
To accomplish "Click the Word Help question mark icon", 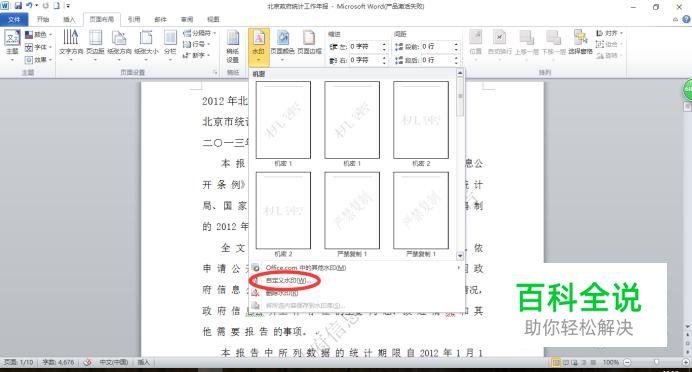I will click(686, 19).
